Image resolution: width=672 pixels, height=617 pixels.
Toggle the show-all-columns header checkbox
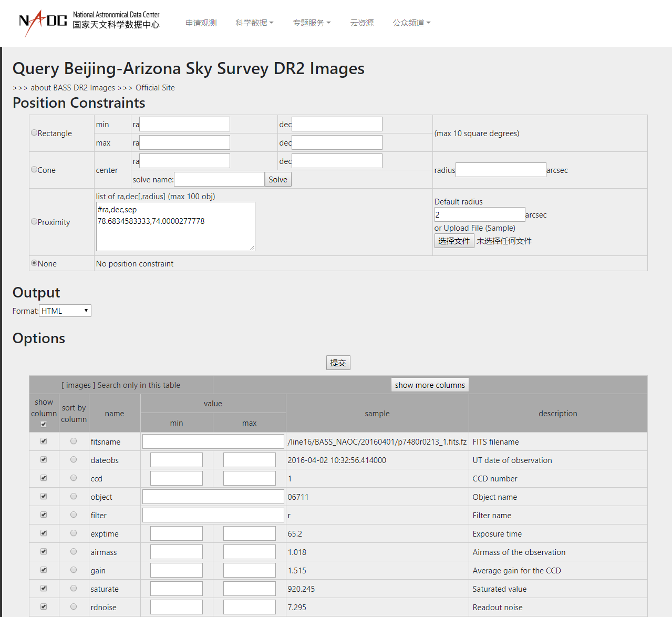coord(44,424)
